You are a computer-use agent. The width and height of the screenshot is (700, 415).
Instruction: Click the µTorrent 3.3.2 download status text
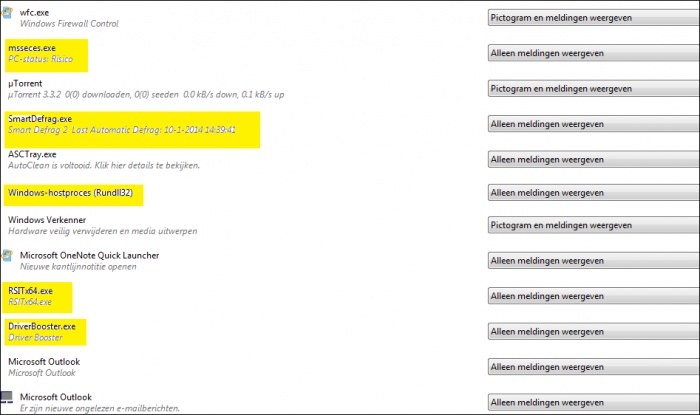point(146,95)
